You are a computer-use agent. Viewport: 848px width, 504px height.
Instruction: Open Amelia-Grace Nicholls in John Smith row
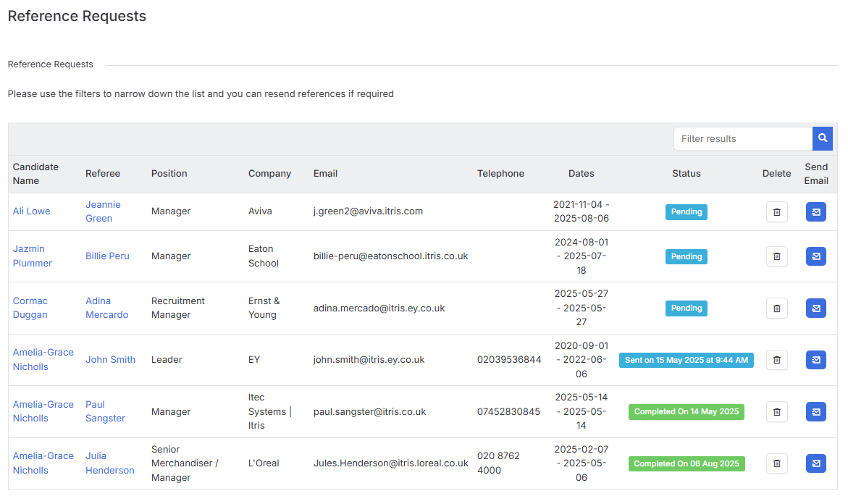[43, 359]
